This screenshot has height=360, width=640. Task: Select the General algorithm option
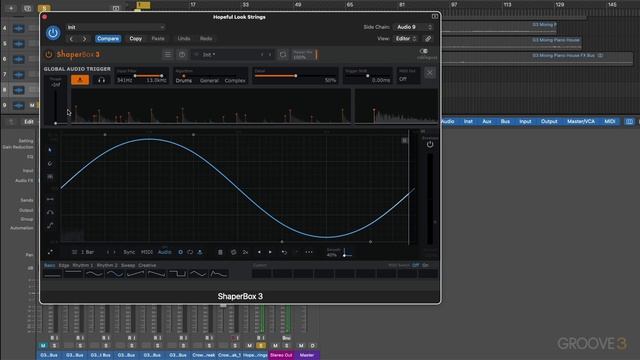coord(209,81)
